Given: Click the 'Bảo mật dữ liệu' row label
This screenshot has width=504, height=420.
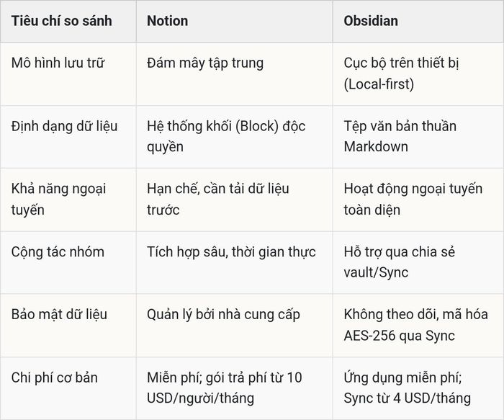Looking at the screenshot, I should pos(59,315).
